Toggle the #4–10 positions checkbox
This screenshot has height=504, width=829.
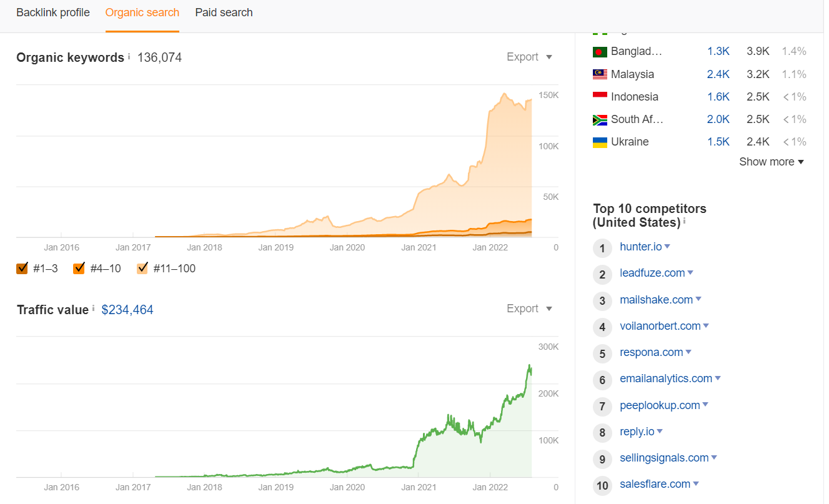[79, 269]
